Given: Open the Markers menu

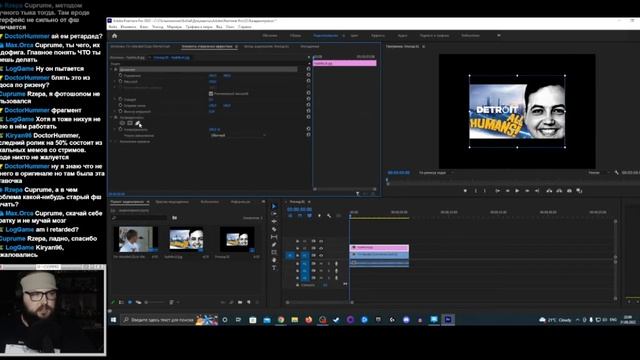Looking at the screenshot, I should 174,27.
